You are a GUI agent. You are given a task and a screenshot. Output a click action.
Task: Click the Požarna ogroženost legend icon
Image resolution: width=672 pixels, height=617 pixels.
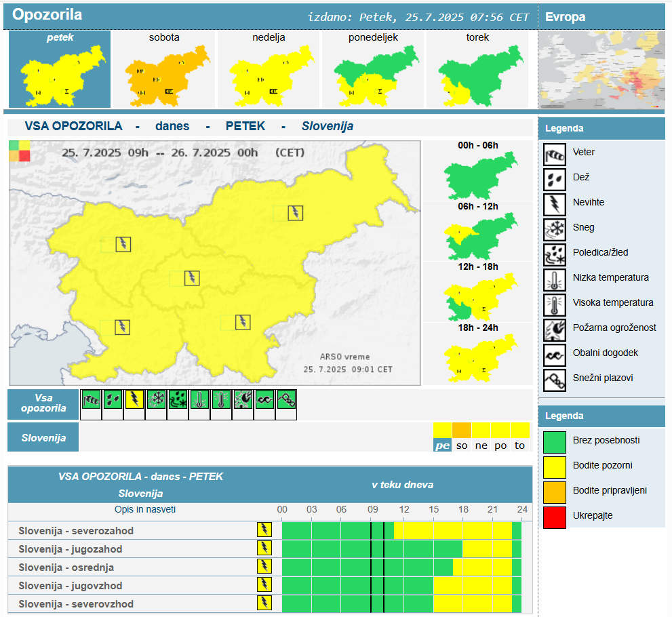click(x=555, y=330)
